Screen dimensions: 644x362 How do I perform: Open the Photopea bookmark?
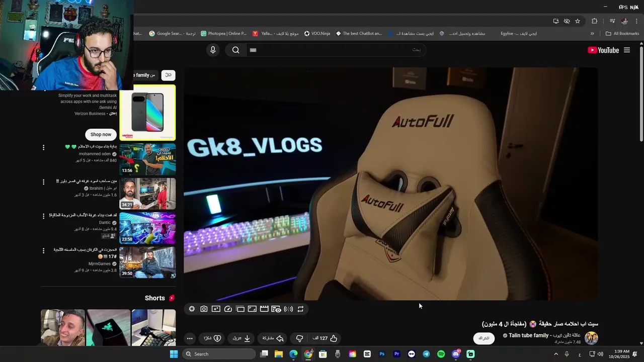[223, 34]
